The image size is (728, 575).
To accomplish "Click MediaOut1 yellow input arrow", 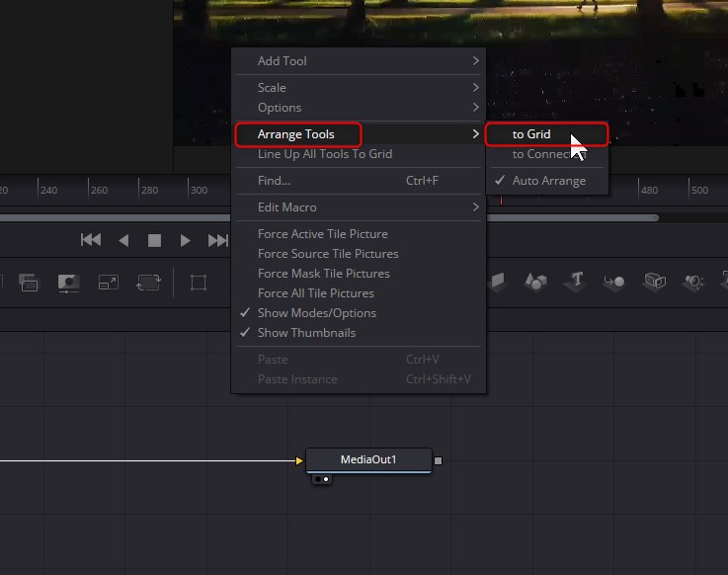I will coord(299,460).
